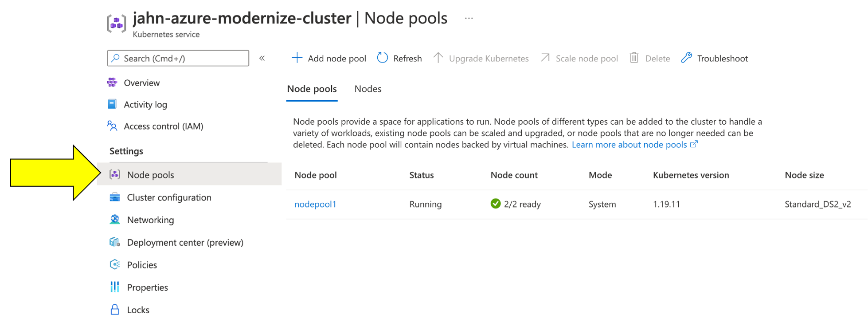Refresh the node pools list
The image size is (868, 327).
[399, 58]
